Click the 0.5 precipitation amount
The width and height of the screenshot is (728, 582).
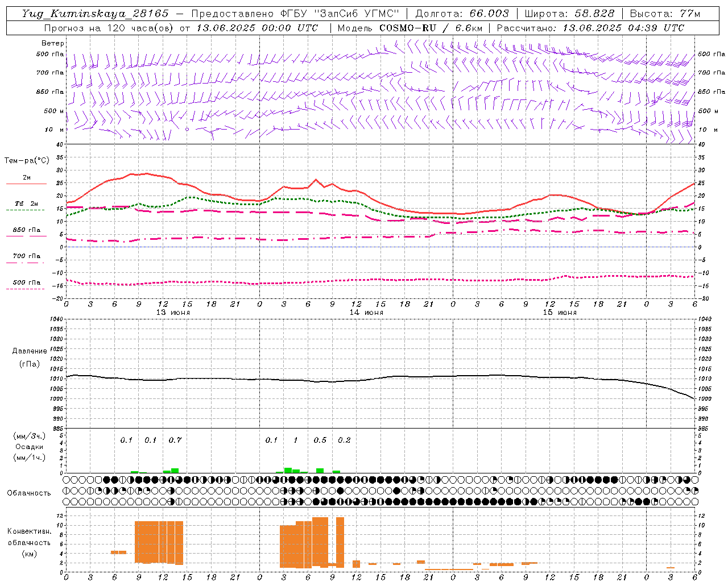320,440
